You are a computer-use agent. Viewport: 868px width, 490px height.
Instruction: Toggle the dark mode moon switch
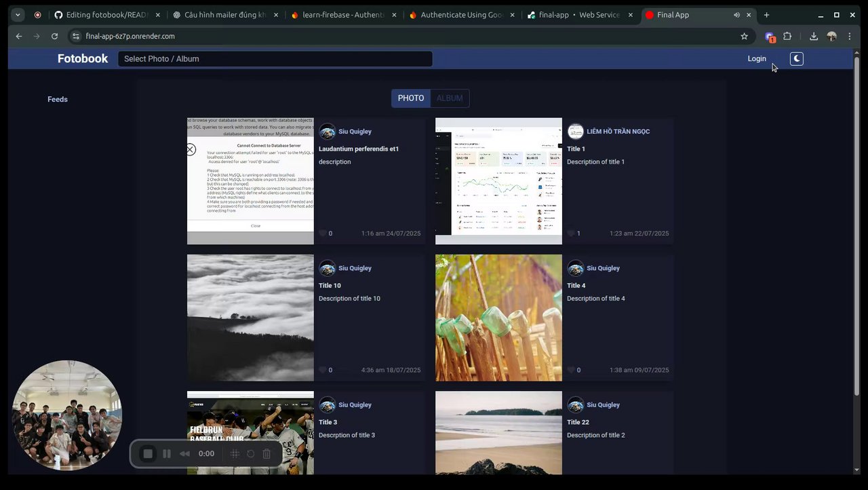(796, 59)
